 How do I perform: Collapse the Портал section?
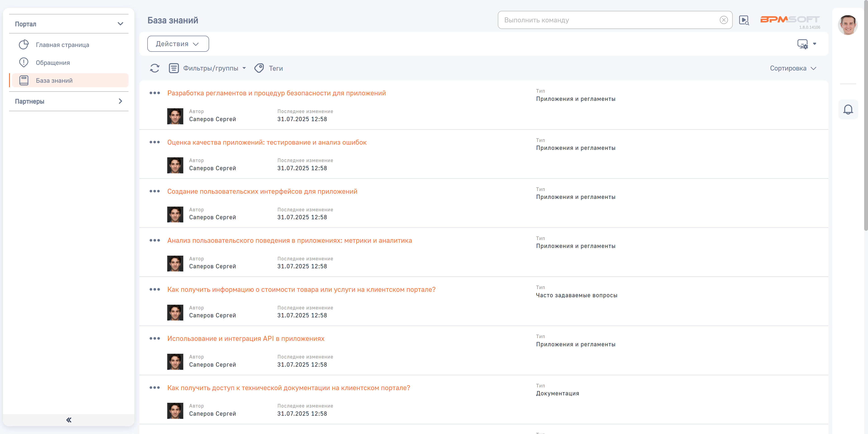pyautogui.click(x=69, y=24)
